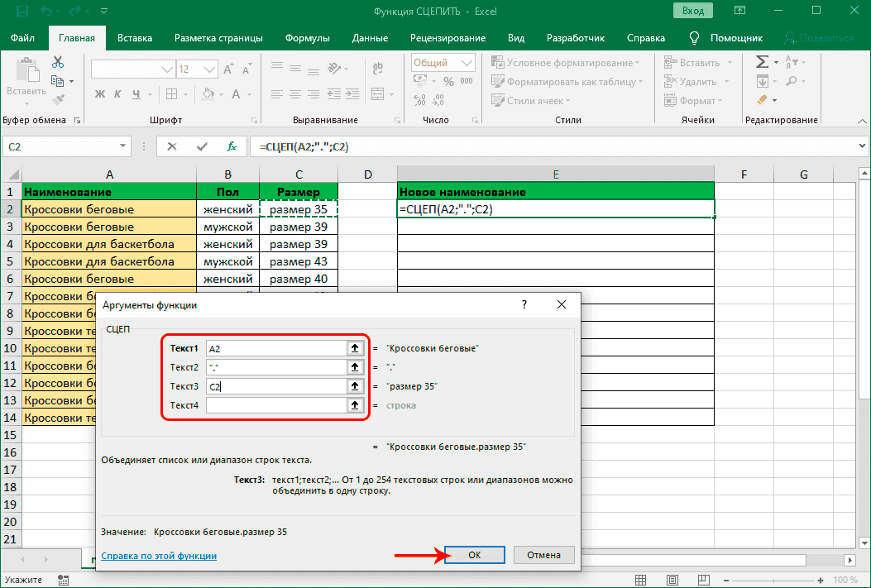Switch to the Вставка ribbon tab

pos(135,38)
